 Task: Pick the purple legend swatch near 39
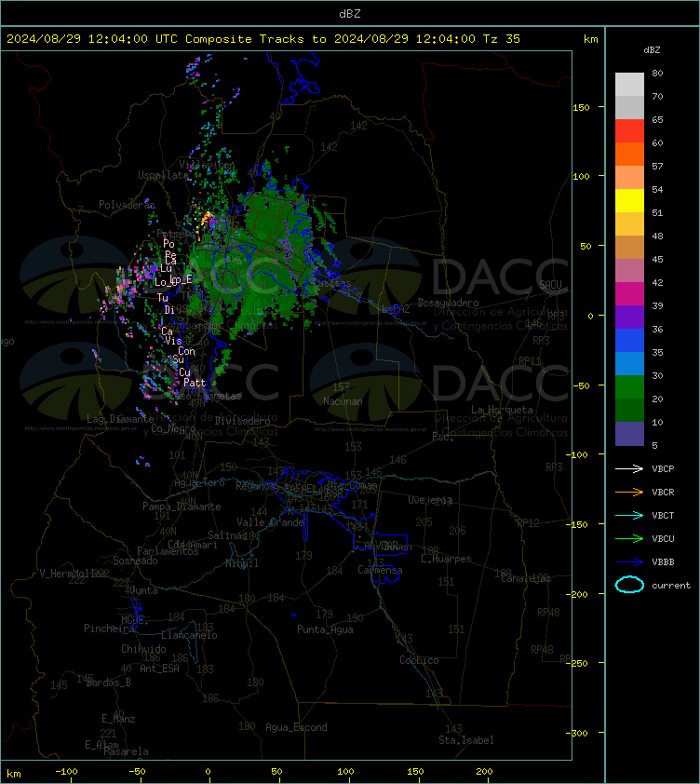tap(629, 317)
